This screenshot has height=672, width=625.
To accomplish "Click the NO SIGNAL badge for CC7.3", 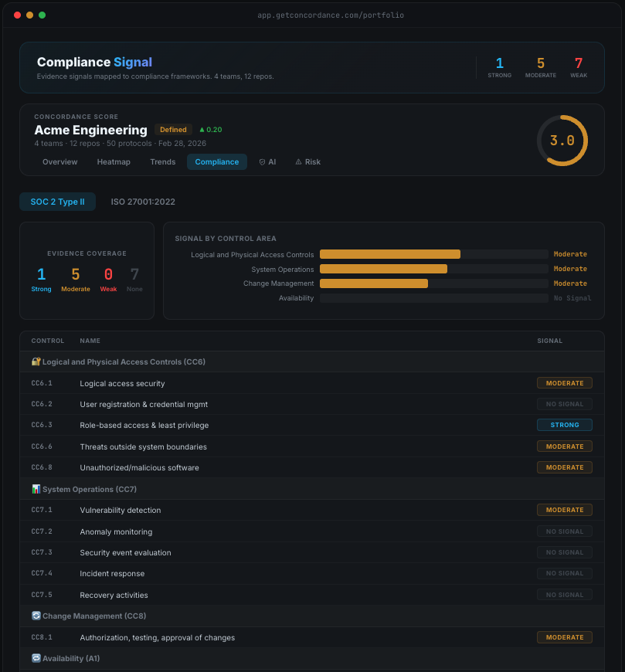I will 565,552.
